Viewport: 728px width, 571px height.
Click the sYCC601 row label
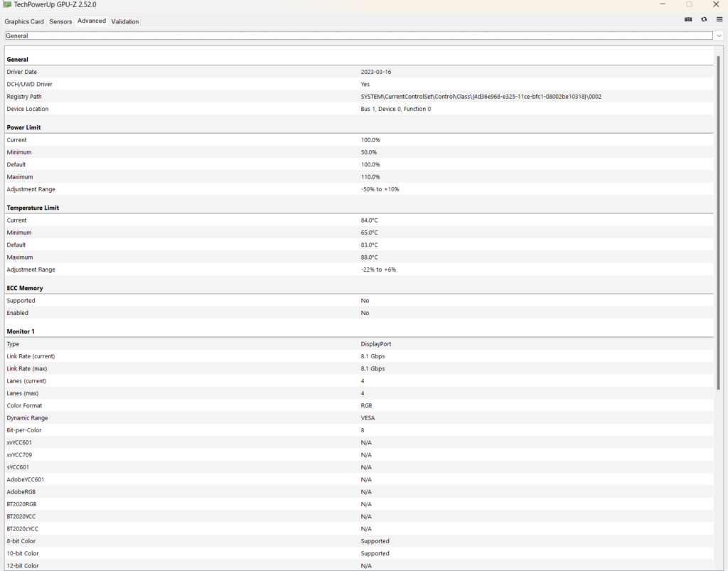(18, 467)
